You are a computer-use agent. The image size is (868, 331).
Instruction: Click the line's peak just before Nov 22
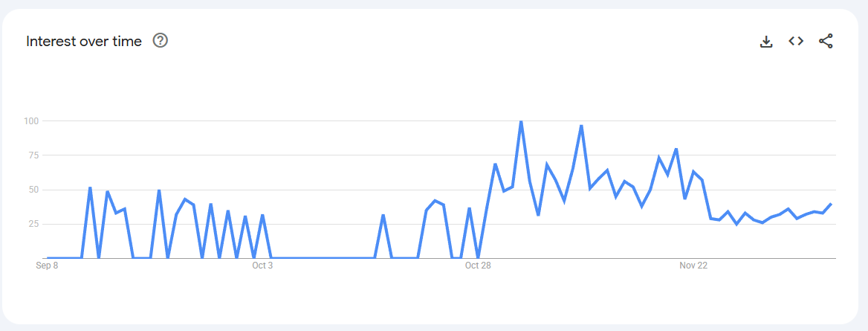pos(676,149)
